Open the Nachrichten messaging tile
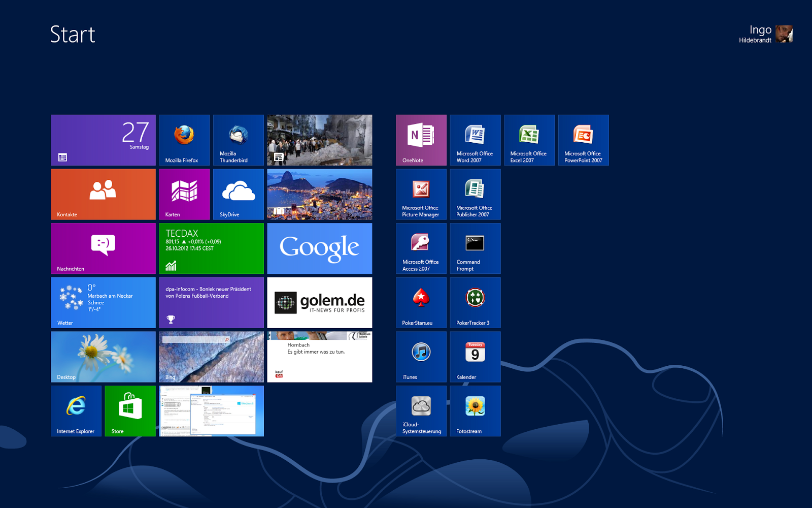 (x=103, y=248)
